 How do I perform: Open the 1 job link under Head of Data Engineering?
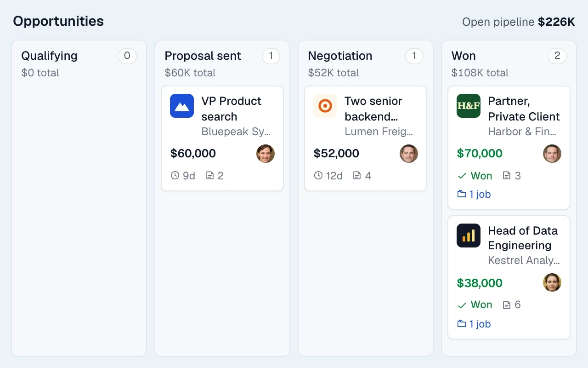pos(474,324)
